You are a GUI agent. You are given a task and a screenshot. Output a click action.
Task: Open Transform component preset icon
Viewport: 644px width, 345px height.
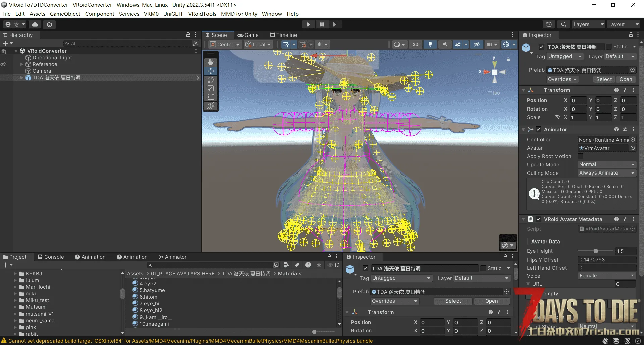(x=625, y=90)
